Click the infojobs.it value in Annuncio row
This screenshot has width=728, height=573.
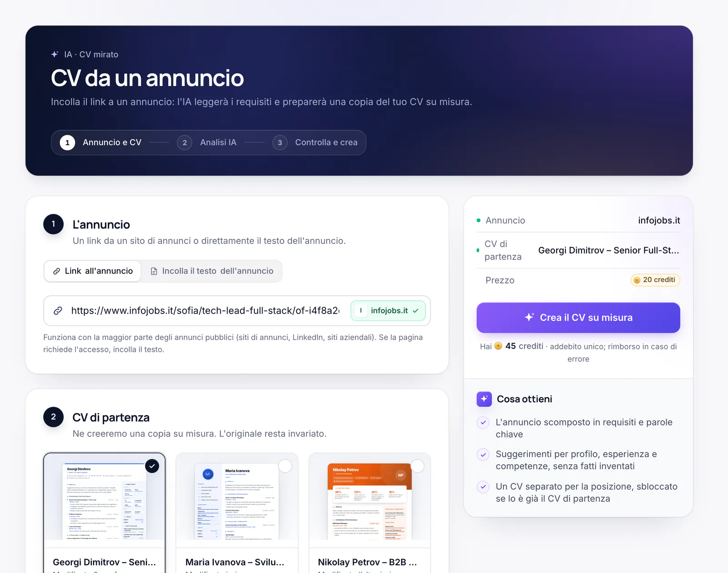[659, 221]
